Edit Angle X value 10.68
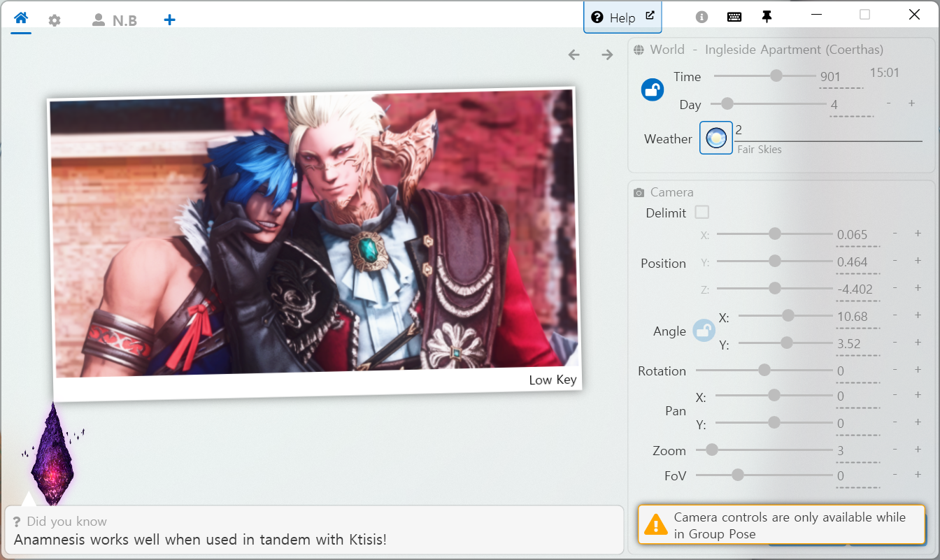The width and height of the screenshot is (940, 560). (x=857, y=317)
